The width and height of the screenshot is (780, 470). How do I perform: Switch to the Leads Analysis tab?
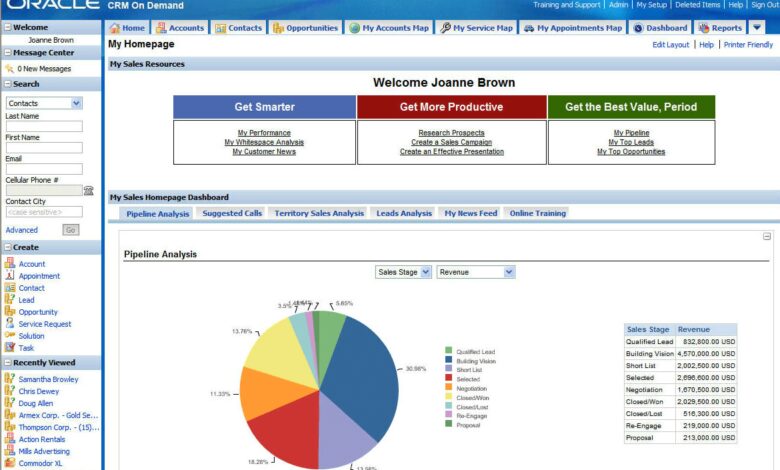404,213
